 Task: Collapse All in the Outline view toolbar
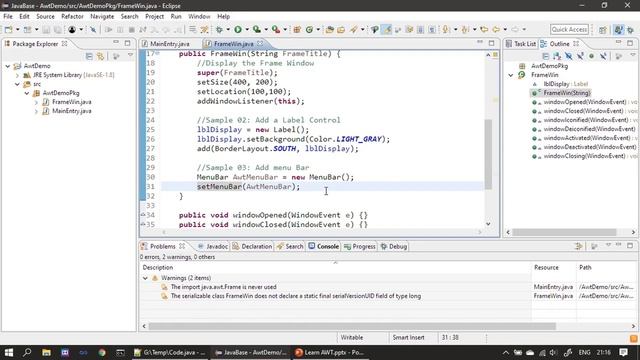coord(546,56)
